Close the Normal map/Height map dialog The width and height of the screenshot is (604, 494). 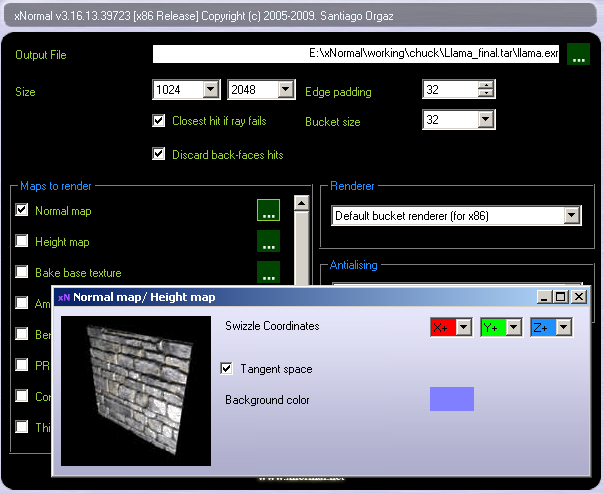tap(578, 297)
